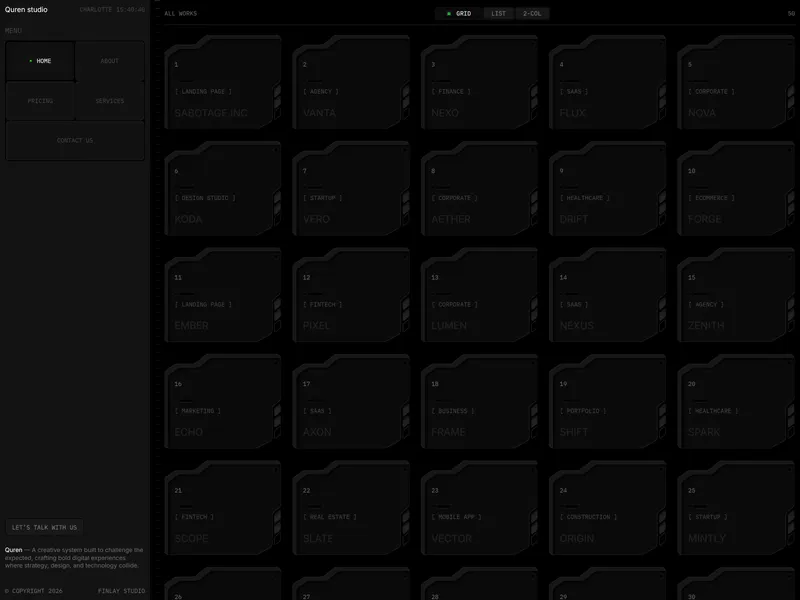The image size is (800, 600).
Task: Click LET'S TALK WITH US button
Action: pyautogui.click(x=44, y=527)
